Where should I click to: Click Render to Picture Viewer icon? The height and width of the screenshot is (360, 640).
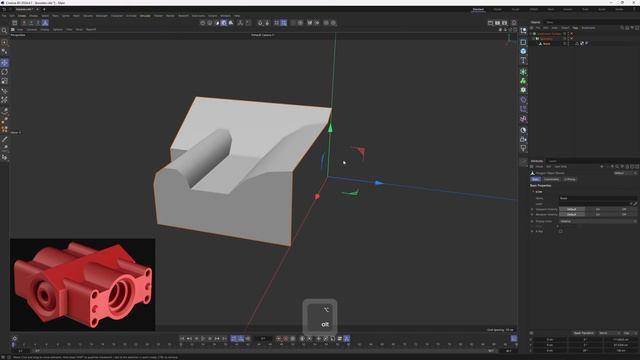click(x=498, y=23)
